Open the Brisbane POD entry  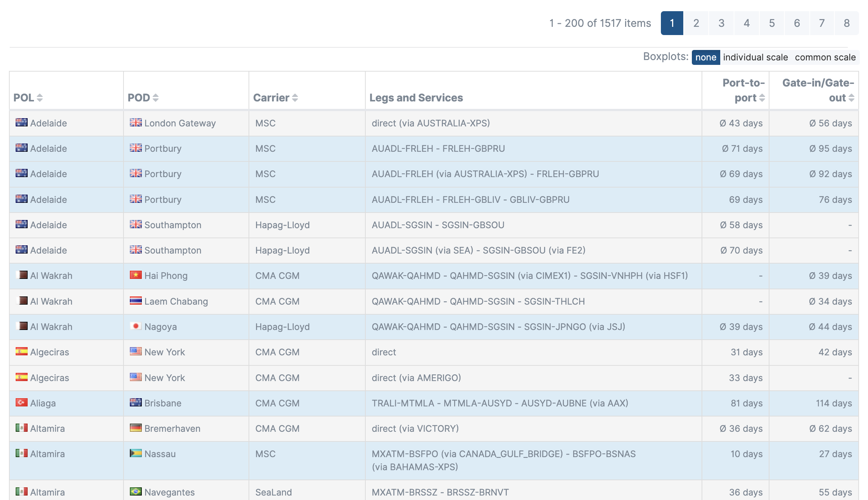click(163, 403)
